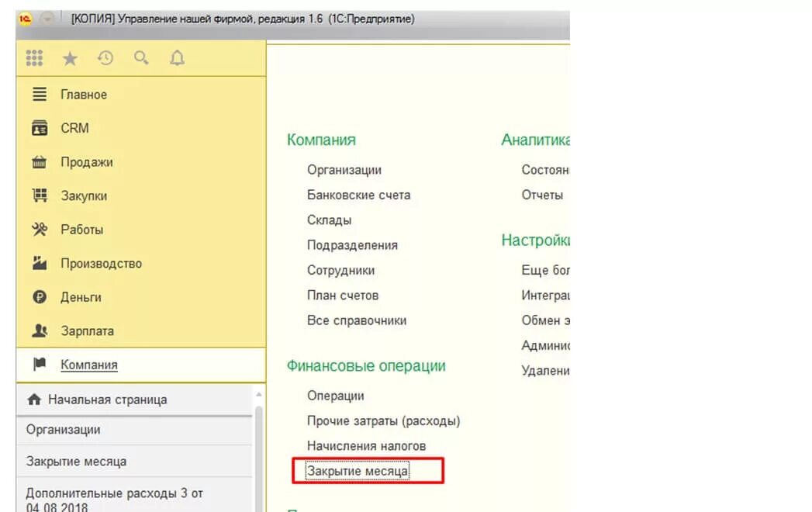Click the Компания flag icon
The width and height of the screenshot is (812, 512).
point(40,365)
